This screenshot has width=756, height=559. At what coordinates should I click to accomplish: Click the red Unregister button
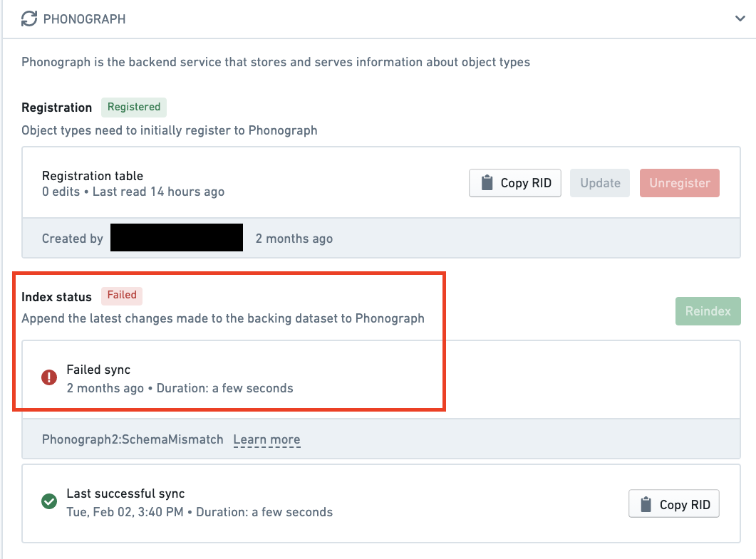(679, 183)
